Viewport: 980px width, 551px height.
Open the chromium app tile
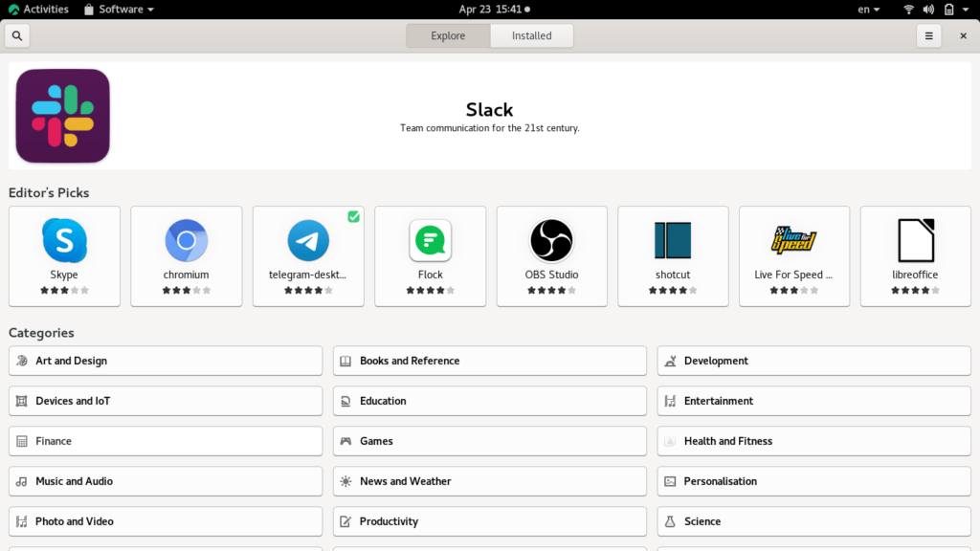(x=187, y=256)
